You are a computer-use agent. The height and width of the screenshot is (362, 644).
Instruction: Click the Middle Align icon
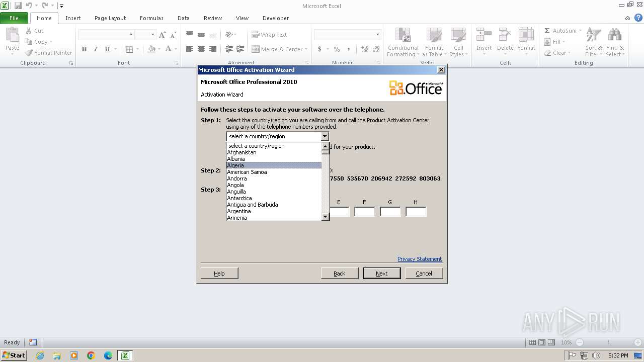tap(201, 35)
